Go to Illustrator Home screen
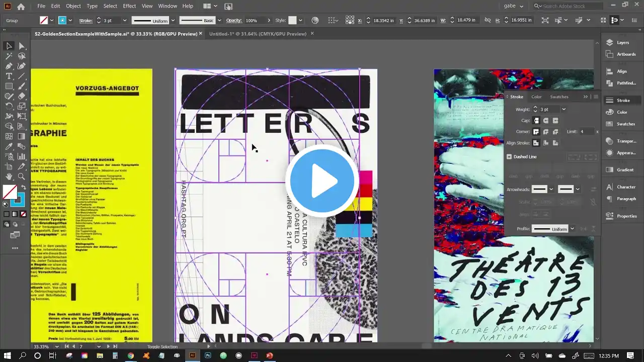The height and width of the screenshot is (362, 644). click(21, 7)
